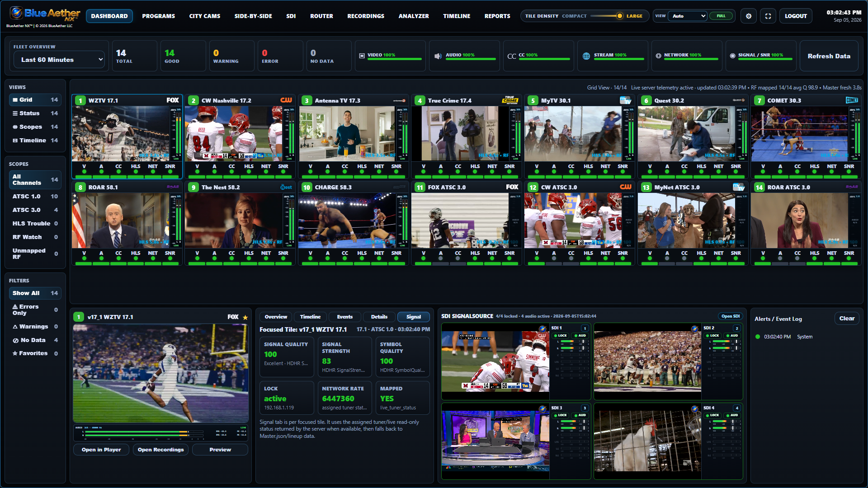Select the HLS Trouble scope
The height and width of the screenshot is (488, 868).
click(x=35, y=224)
